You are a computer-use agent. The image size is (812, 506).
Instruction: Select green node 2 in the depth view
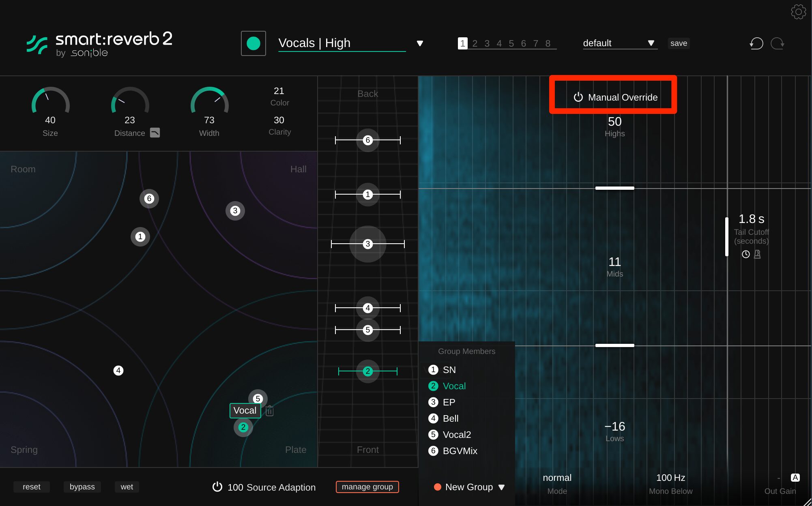click(368, 371)
